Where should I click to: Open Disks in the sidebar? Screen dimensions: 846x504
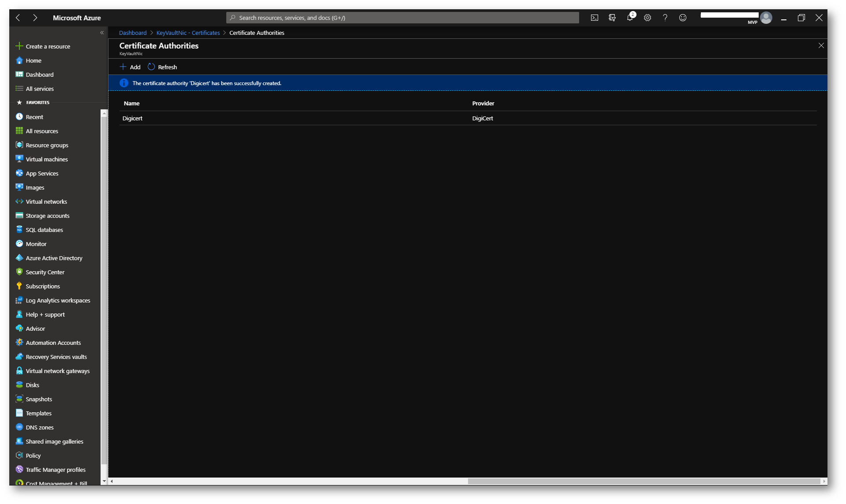[x=27, y=385]
